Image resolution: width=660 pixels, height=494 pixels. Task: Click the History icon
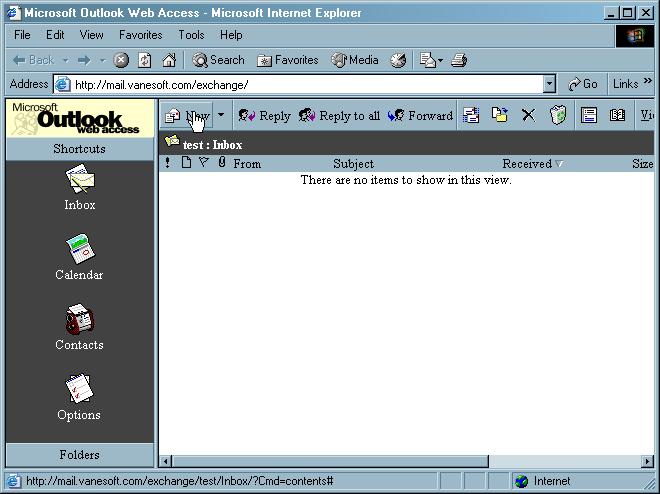pyautogui.click(x=398, y=60)
